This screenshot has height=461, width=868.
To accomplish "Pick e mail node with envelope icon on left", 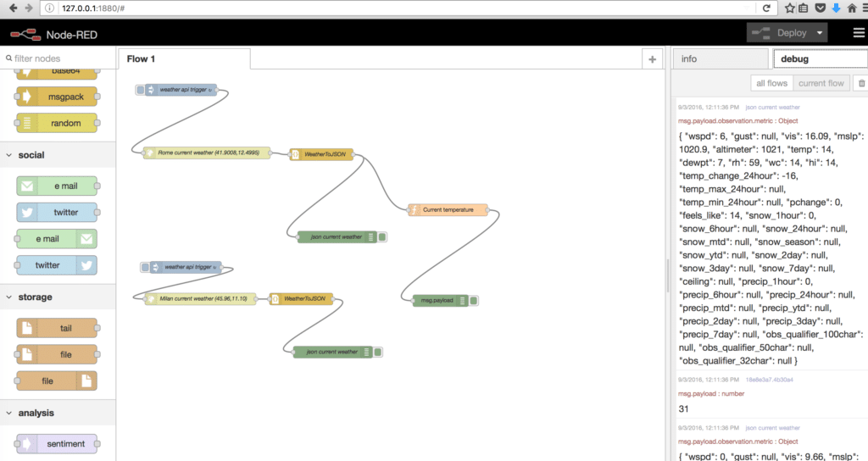I will click(57, 186).
